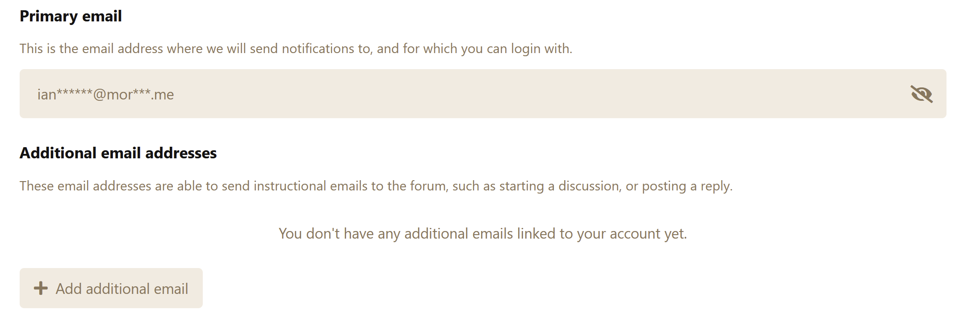Reveal the masked primary email with eye icon
Viewport: 980px width, 322px height.
click(x=921, y=94)
